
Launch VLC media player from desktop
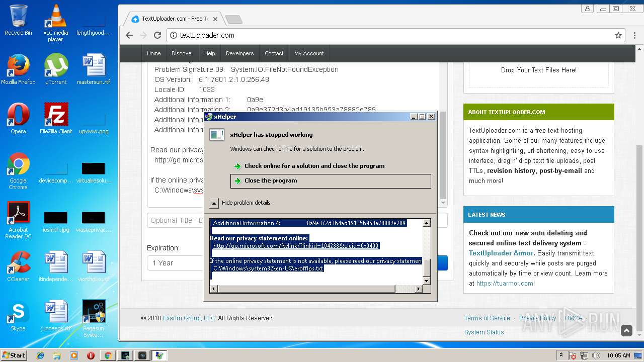(x=55, y=23)
